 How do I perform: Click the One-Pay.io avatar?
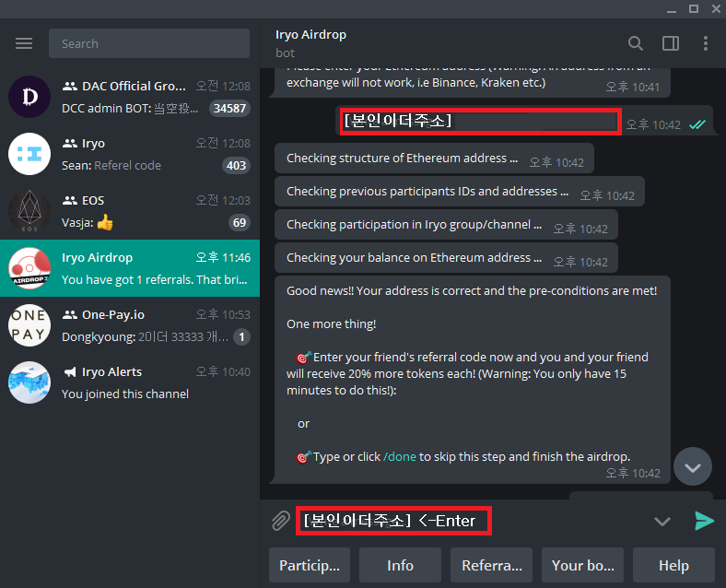tap(29, 325)
